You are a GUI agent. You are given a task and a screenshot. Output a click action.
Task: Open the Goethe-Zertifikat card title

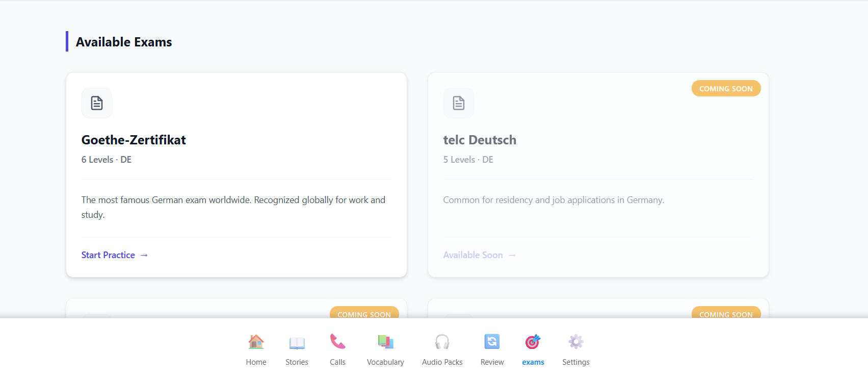pos(134,140)
